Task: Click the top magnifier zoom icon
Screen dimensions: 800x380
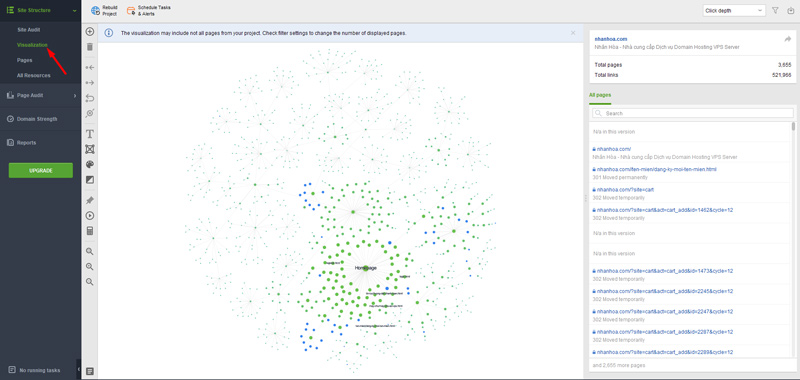Action: point(90,251)
